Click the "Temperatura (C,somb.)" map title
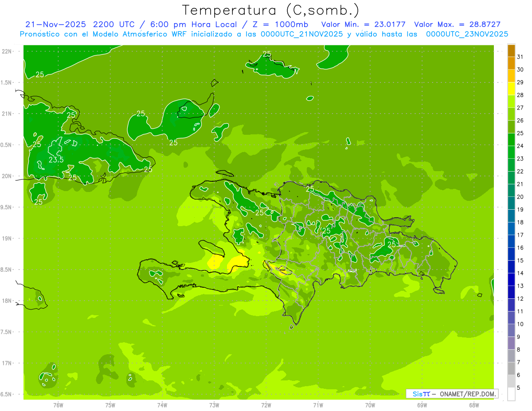Viewport: 532px width, 411px height. 271,11
